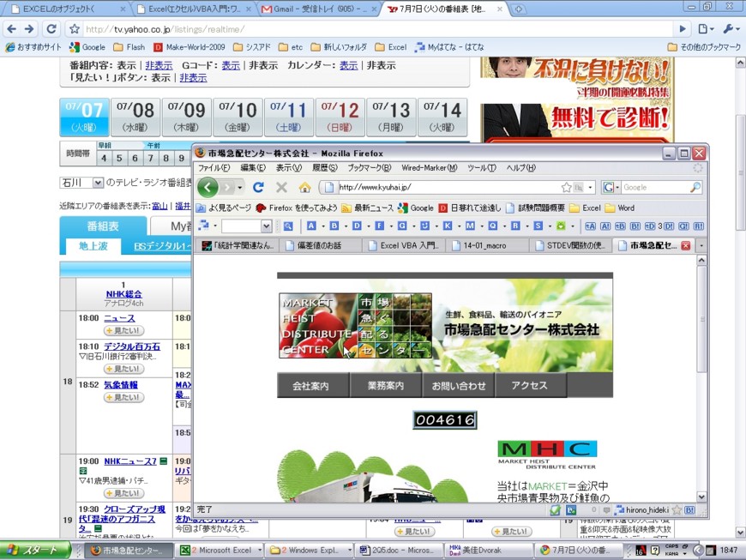Image resolution: width=746 pixels, height=560 pixels.
Task: Switch to Excel VBA 入門 Firefox tab
Action: 404,245
